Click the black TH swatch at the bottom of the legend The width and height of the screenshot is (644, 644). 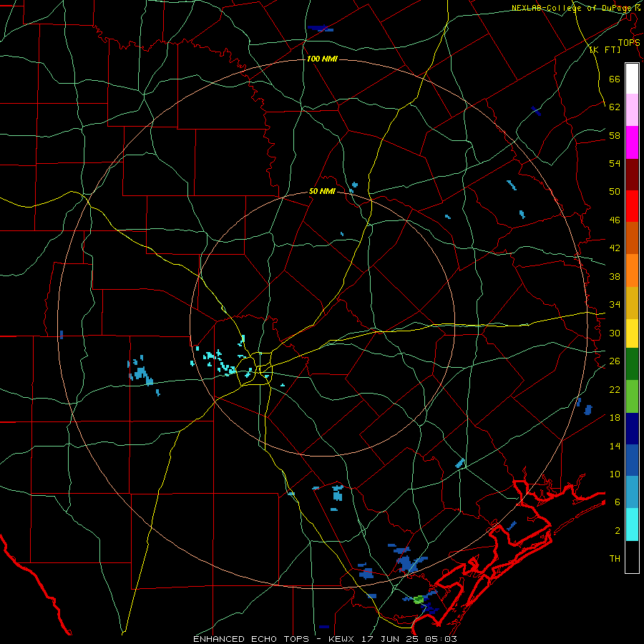tap(632, 557)
